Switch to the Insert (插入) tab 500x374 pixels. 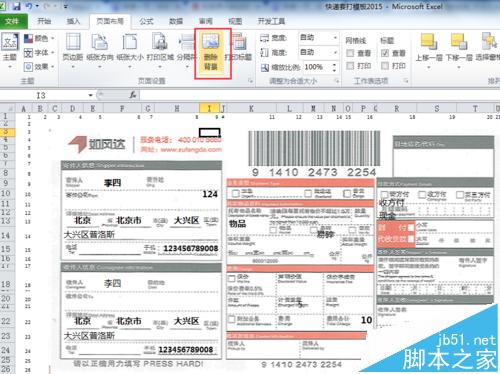click(x=73, y=21)
